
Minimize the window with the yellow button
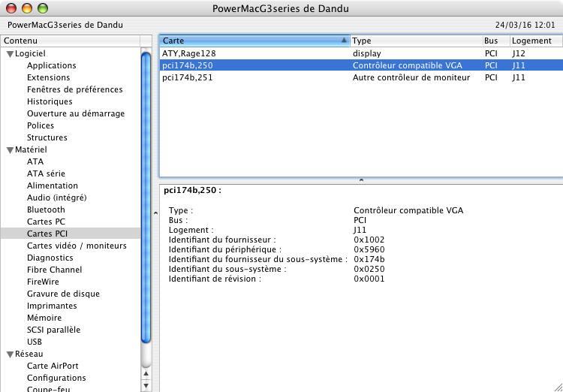point(27,8)
